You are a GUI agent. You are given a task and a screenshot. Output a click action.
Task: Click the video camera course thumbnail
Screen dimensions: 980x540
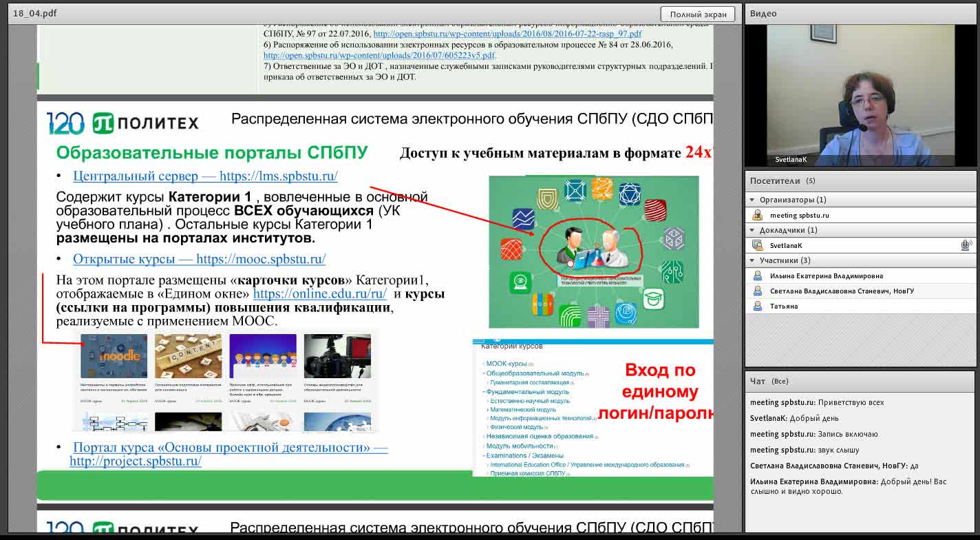point(337,356)
